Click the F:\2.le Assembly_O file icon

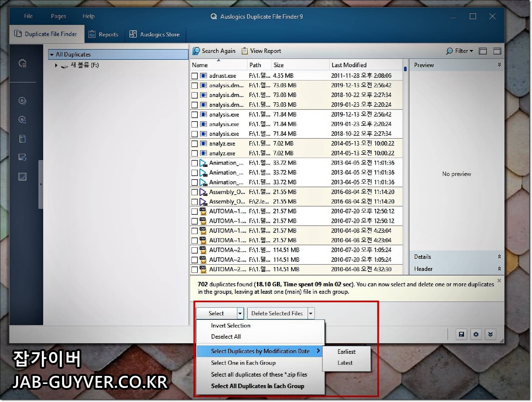click(x=203, y=202)
